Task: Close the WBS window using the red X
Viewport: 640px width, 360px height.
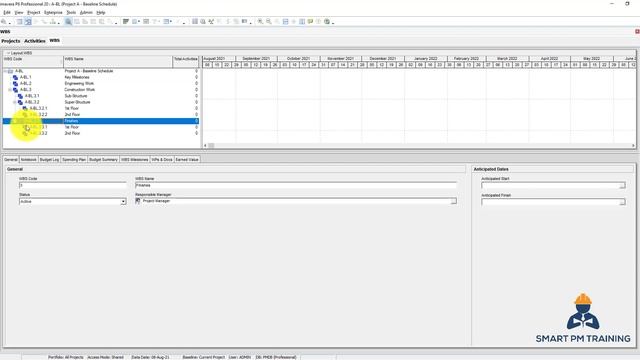Action: pos(637,31)
